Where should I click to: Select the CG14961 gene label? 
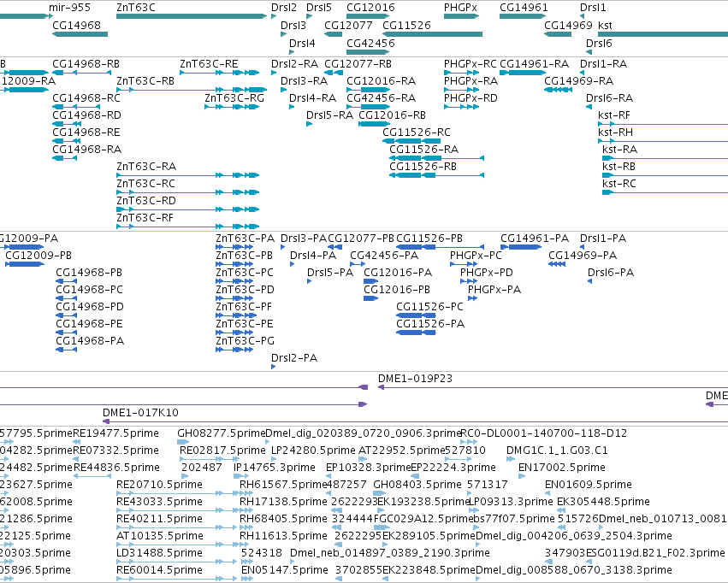[524, 8]
